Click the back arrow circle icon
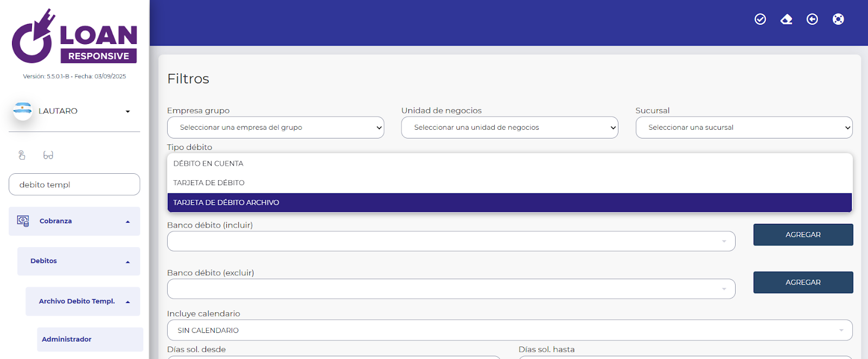The height and width of the screenshot is (359, 868). (812, 20)
